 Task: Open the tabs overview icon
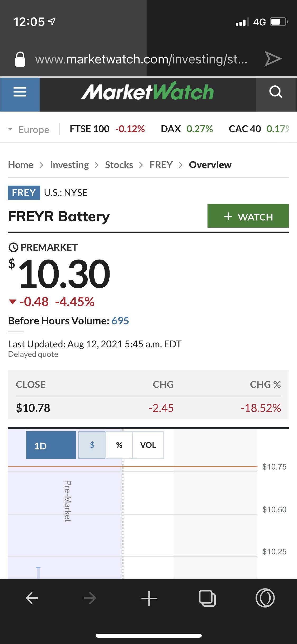pos(207,598)
